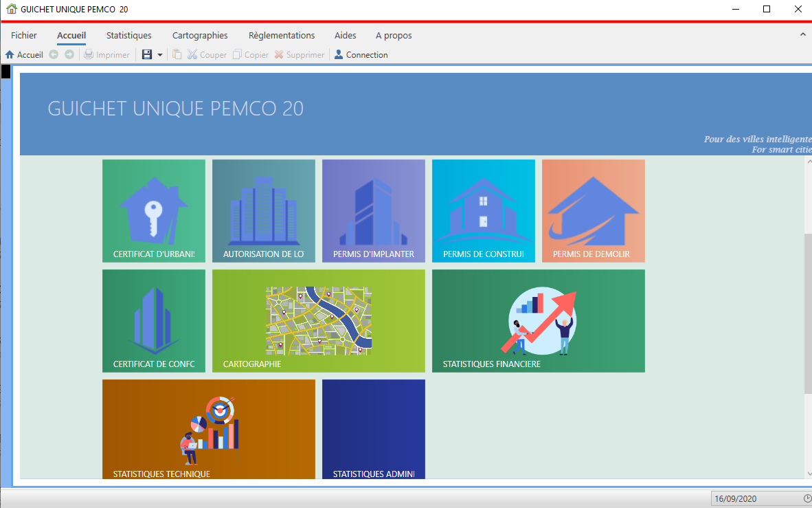812x508 pixels.
Task: Click the Accueil home toolbar button
Action: click(x=24, y=55)
